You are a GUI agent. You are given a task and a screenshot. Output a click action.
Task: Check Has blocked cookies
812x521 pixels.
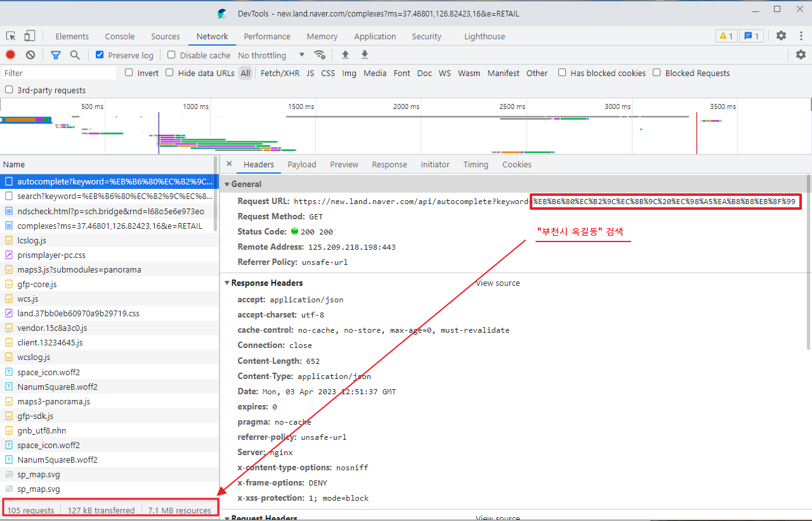[562, 73]
